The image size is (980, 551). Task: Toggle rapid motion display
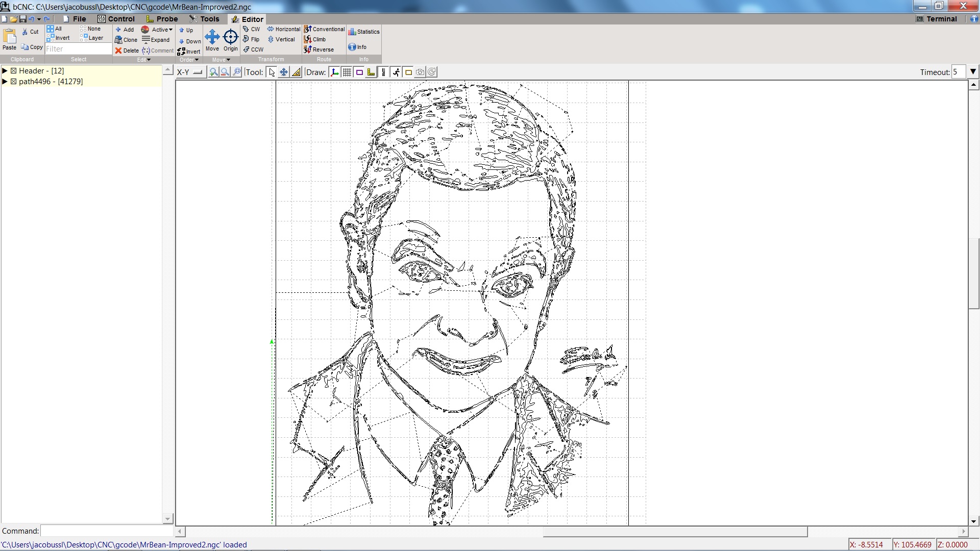coord(396,72)
